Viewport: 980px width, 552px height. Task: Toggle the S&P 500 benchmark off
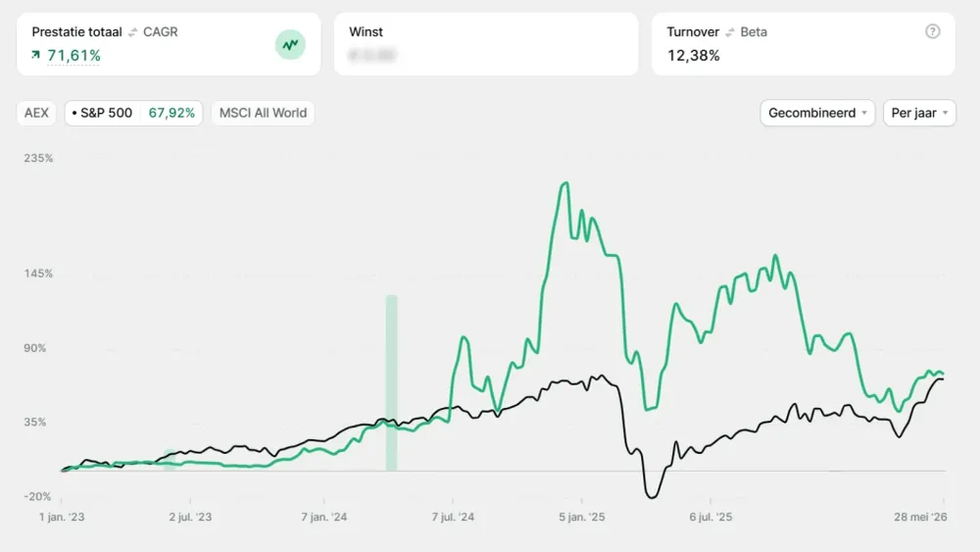tap(133, 113)
